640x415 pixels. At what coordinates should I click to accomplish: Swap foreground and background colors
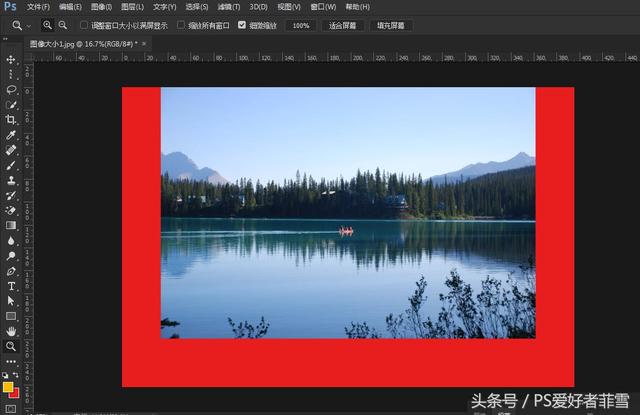coord(16,374)
